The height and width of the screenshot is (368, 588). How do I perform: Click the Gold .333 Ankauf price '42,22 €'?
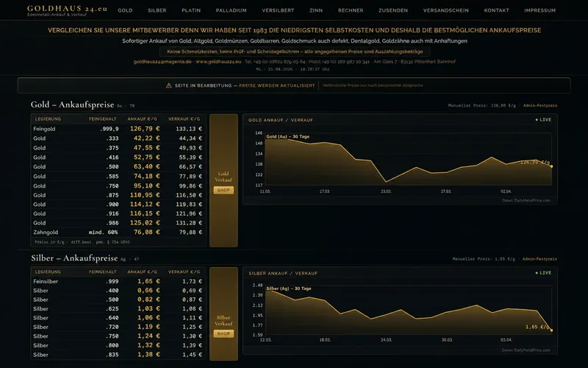click(x=146, y=138)
